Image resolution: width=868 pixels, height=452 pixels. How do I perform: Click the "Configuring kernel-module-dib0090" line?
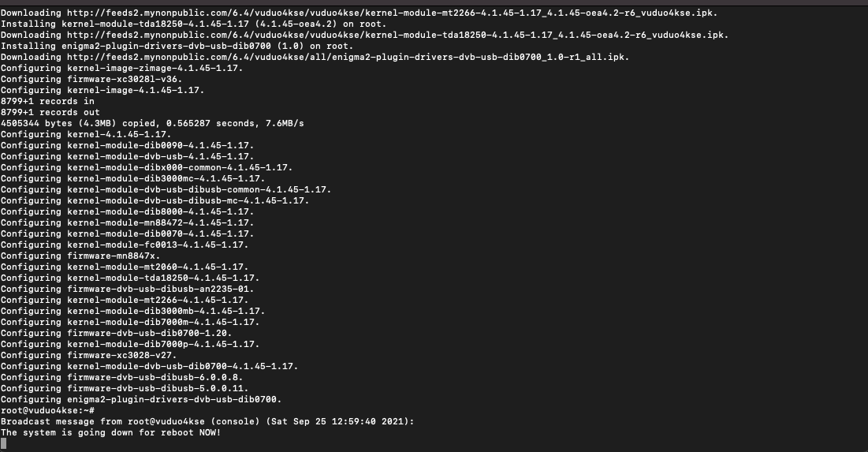127,145
